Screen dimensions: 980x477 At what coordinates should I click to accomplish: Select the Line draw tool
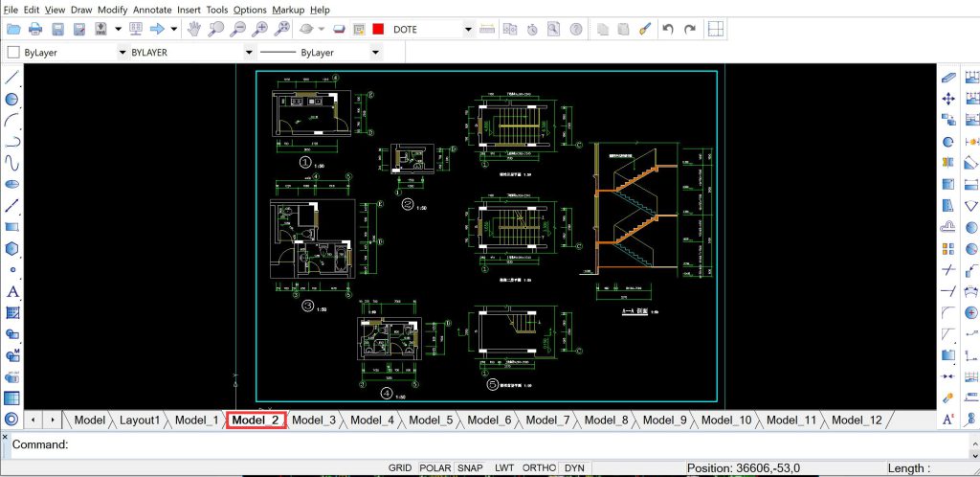tap(11, 79)
